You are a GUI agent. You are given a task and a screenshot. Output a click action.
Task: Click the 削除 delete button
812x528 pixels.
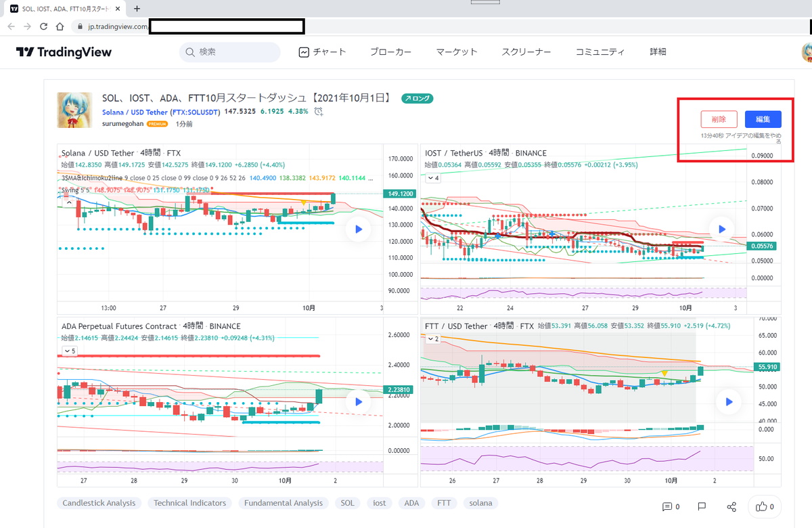719,119
